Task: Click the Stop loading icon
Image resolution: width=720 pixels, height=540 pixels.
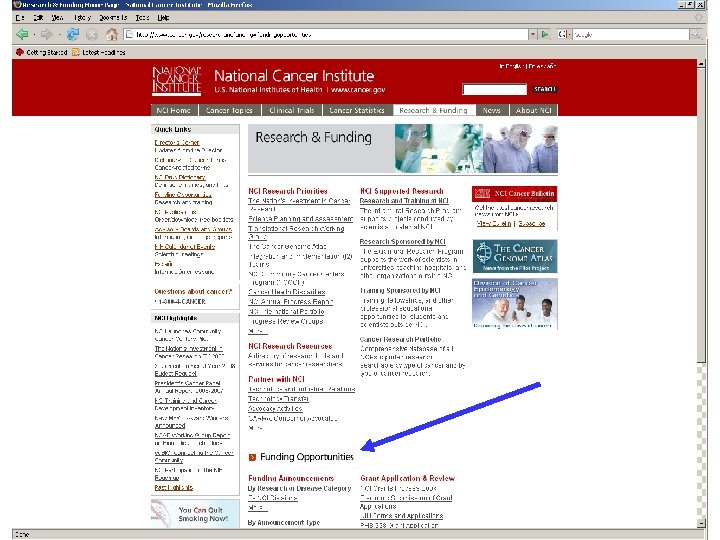Action: click(x=92, y=34)
